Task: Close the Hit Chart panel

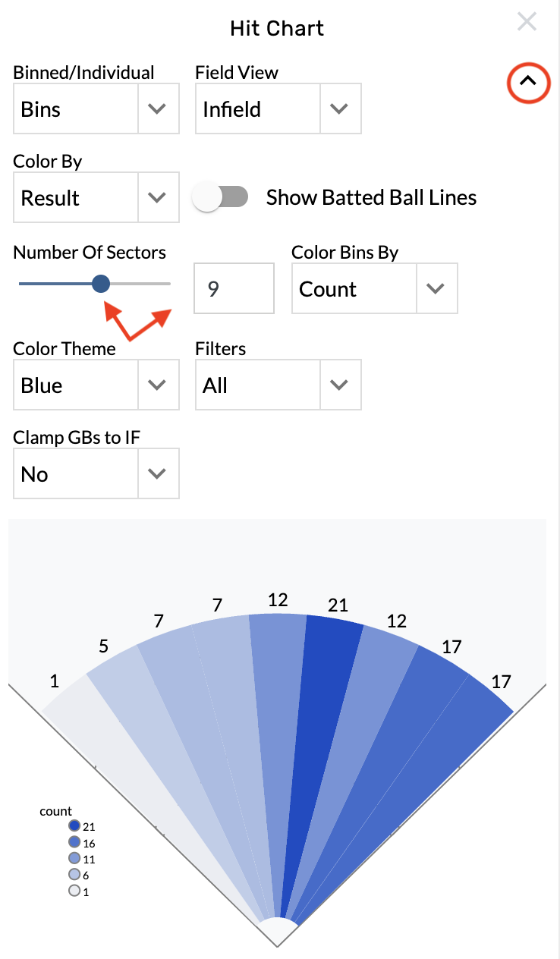Action: pos(527,21)
